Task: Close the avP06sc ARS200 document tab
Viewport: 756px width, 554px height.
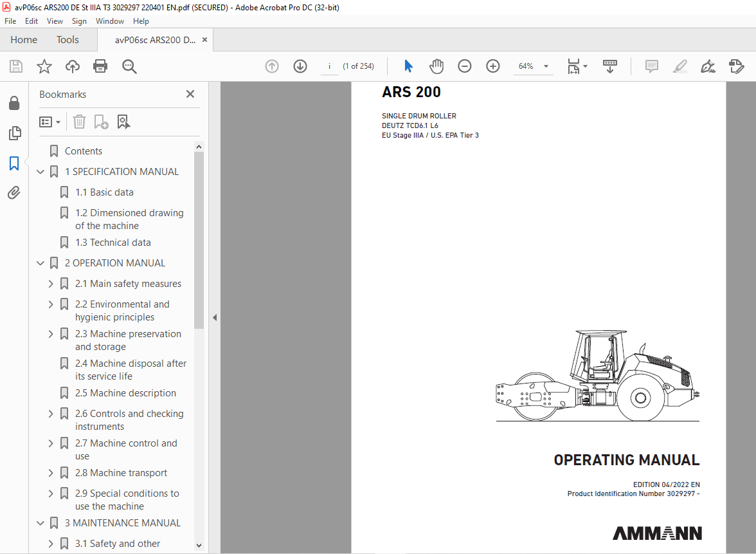Action: [204, 40]
